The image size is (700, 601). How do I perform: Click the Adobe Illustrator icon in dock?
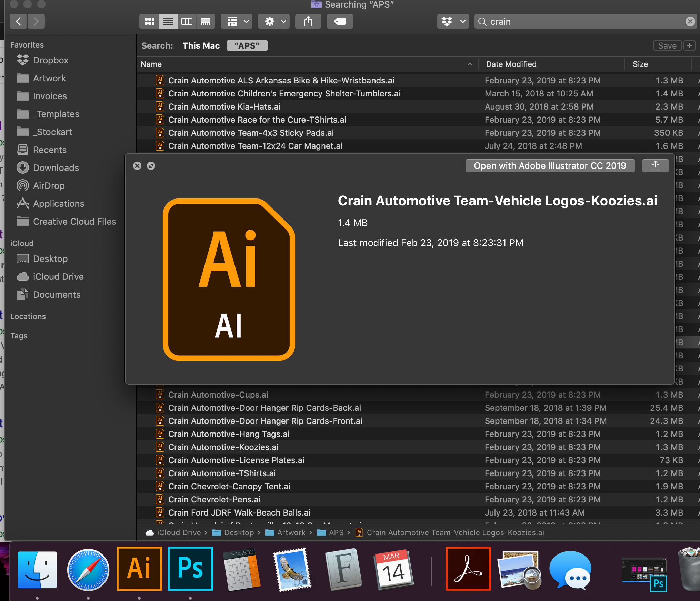(139, 568)
